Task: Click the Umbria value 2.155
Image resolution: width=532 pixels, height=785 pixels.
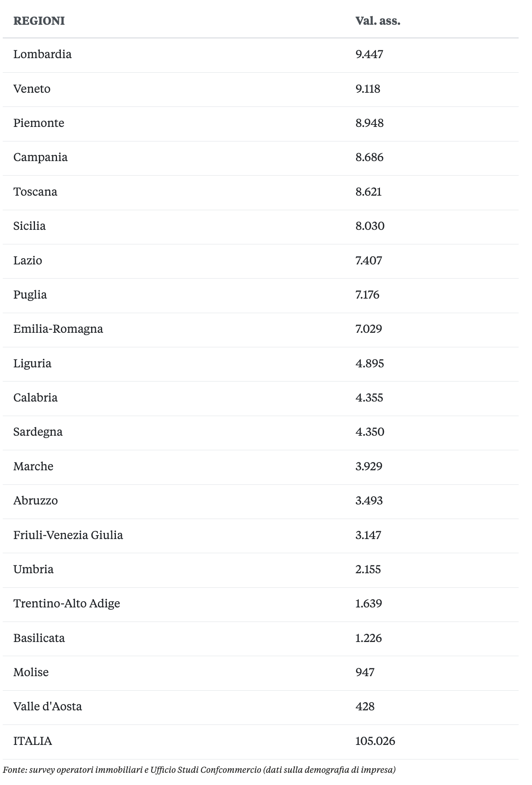Action: [x=368, y=569]
